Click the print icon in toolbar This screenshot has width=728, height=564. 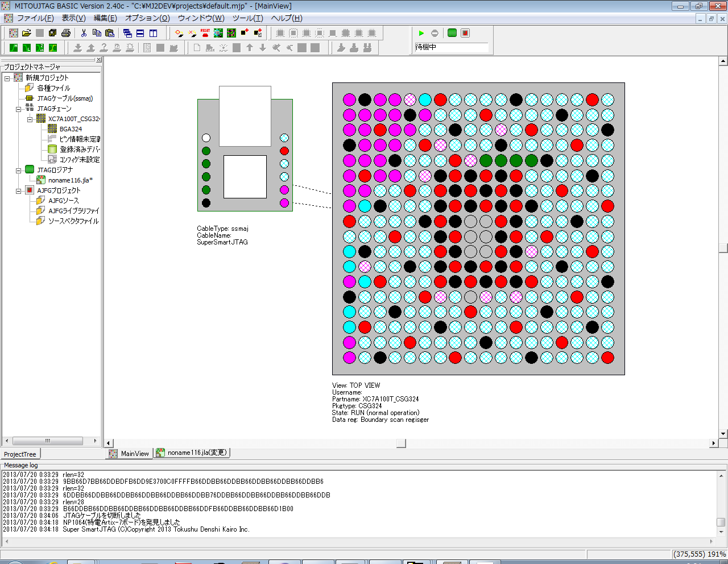tap(66, 33)
